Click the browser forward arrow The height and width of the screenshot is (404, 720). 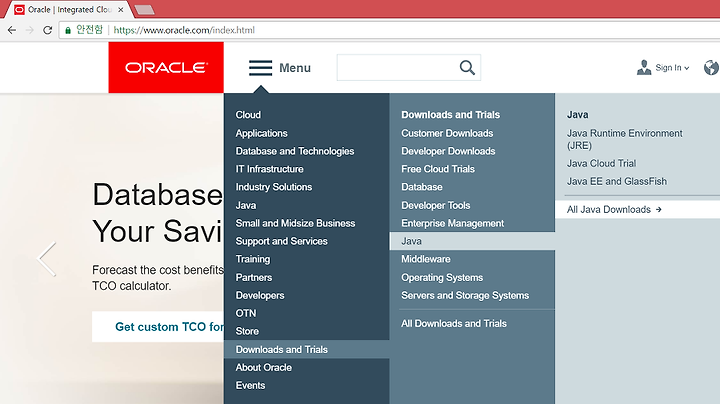tap(30, 30)
